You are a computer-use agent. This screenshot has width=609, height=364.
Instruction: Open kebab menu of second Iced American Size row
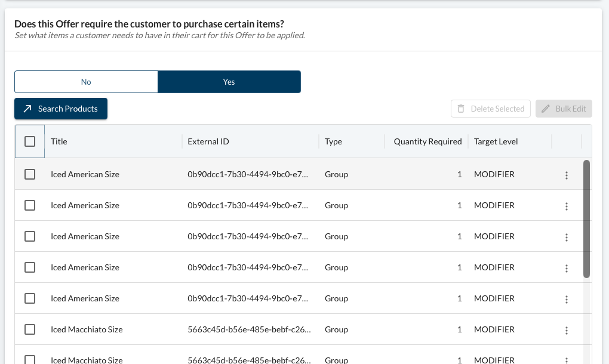566,206
